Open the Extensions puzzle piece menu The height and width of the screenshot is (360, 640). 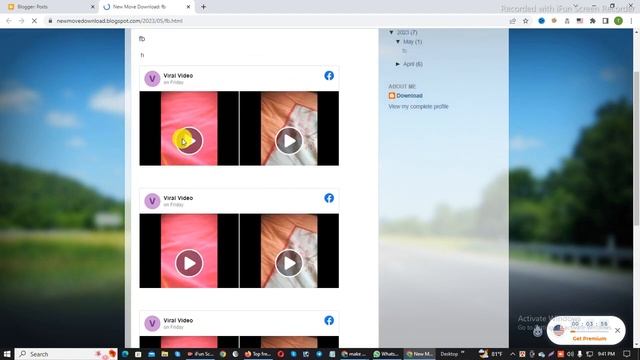pos(593,21)
